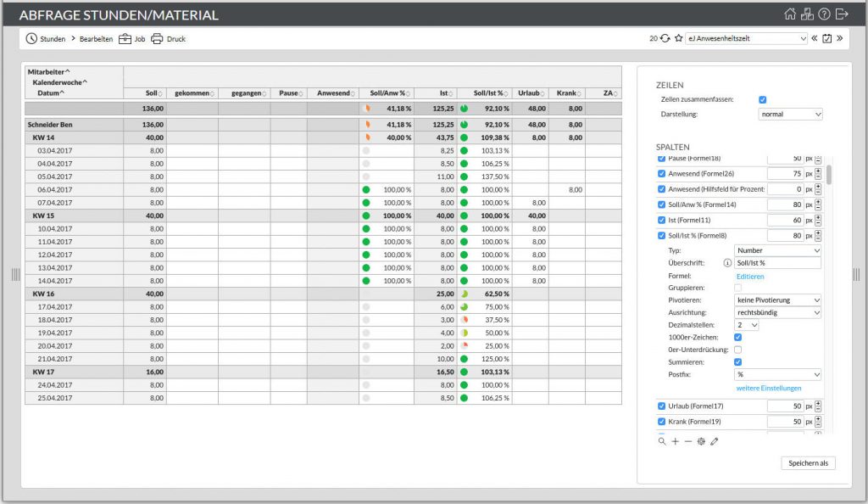This screenshot has height=504, width=868.
Task: Click the width stepper for Urlaub (Formel17)
Action: pos(818,406)
